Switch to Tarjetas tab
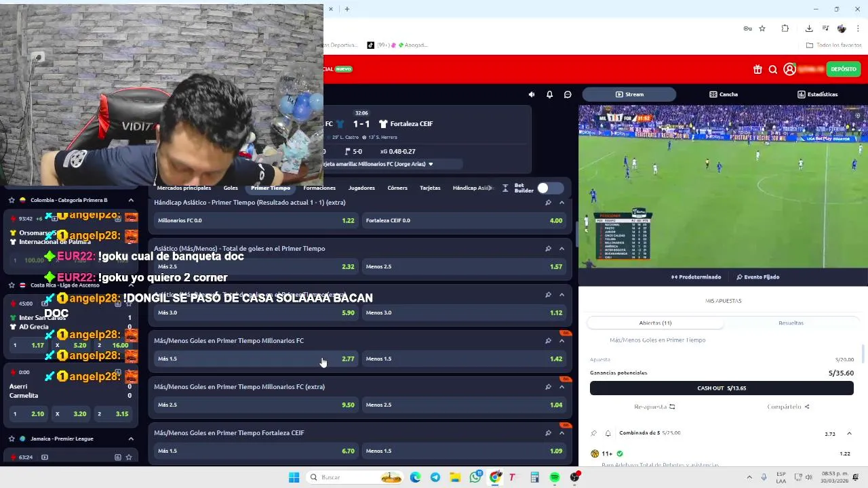Viewport: 868px width, 488px height. (x=430, y=188)
